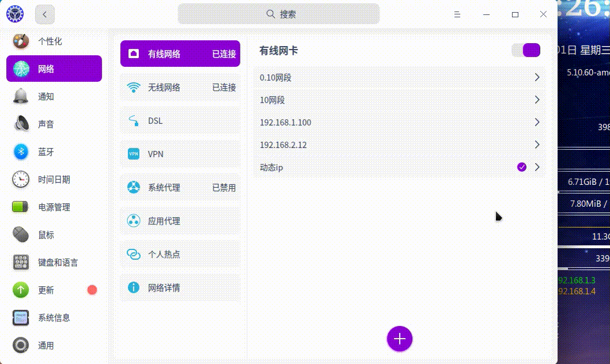The height and width of the screenshot is (364, 610).
Task: Go back with the back button
Action: point(45,14)
